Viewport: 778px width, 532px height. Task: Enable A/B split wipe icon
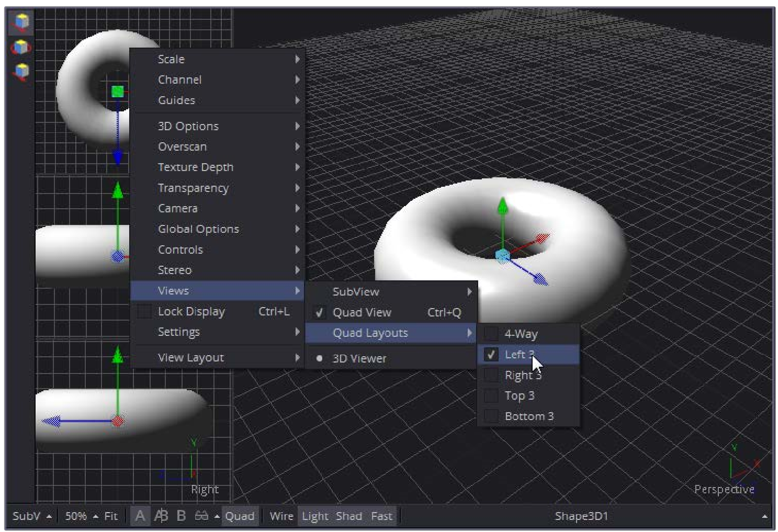click(161, 516)
